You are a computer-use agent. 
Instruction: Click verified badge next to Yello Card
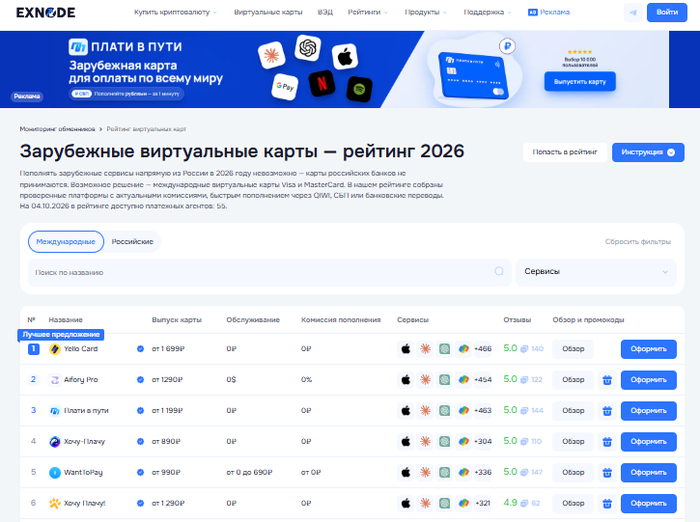click(140, 349)
